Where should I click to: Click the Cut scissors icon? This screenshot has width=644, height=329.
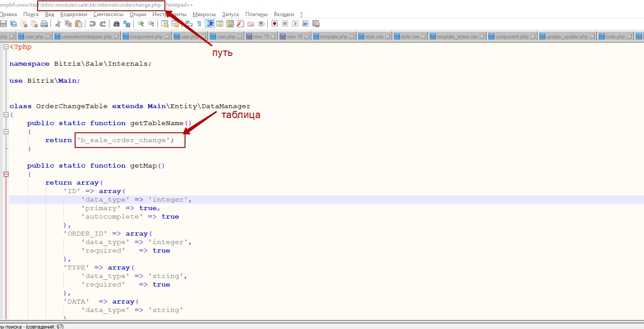pos(58,24)
